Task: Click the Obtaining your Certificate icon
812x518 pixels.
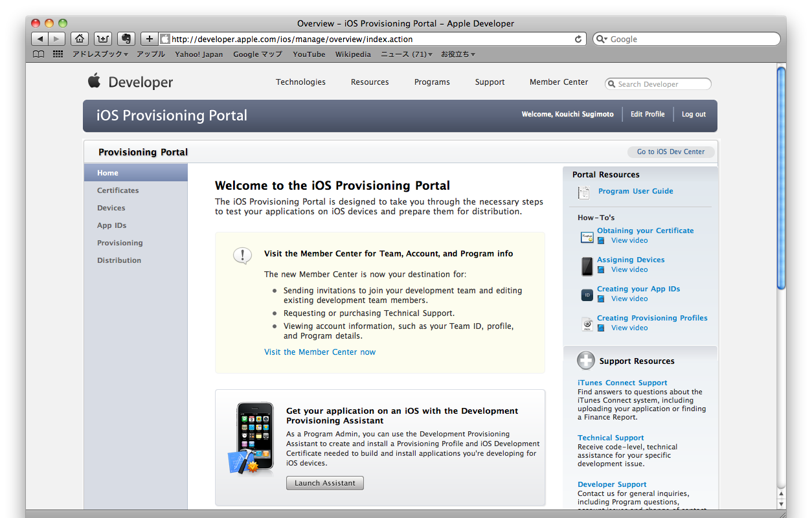Action: point(587,237)
